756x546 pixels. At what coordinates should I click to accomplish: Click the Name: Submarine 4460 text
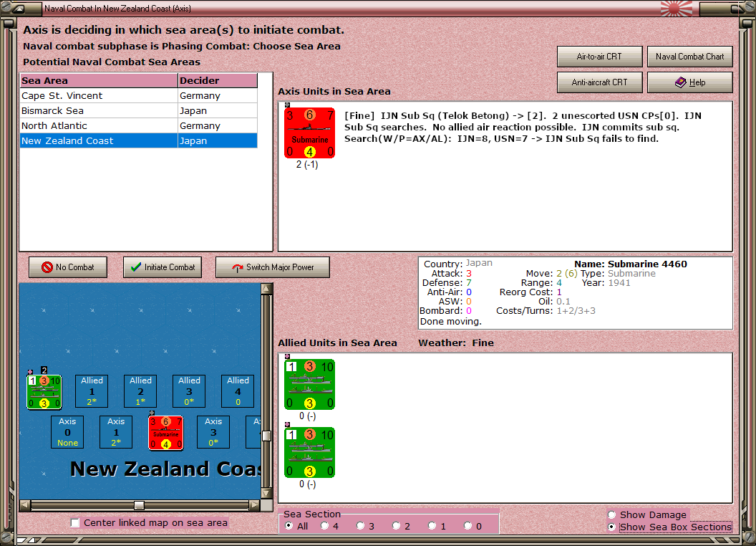pos(630,264)
